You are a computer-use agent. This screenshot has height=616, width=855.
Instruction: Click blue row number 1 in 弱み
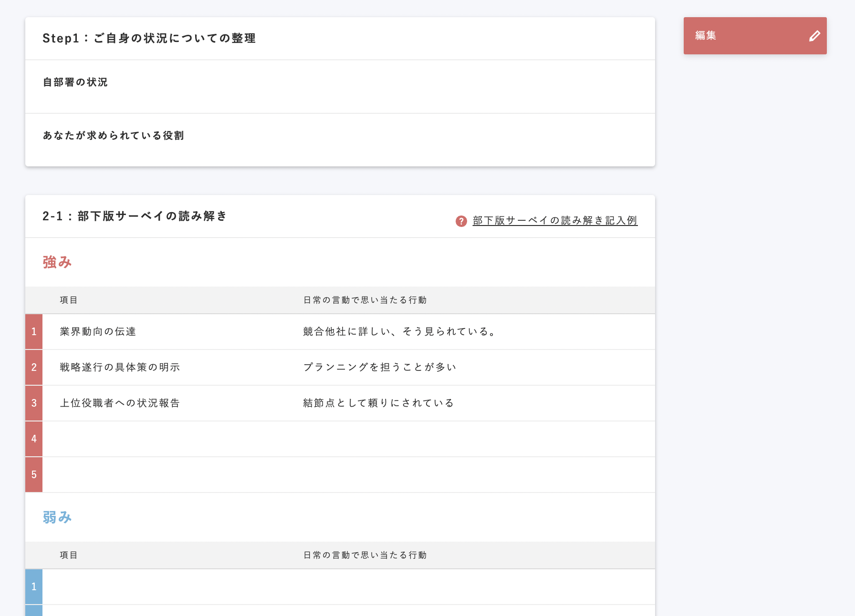click(x=34, y=586)
